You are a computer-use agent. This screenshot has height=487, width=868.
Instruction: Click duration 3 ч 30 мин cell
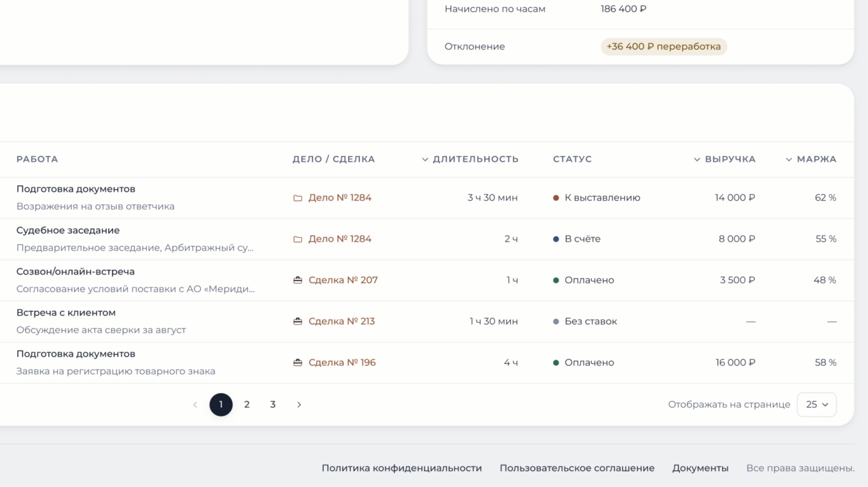pyautogui.click(x=493, y=198)
